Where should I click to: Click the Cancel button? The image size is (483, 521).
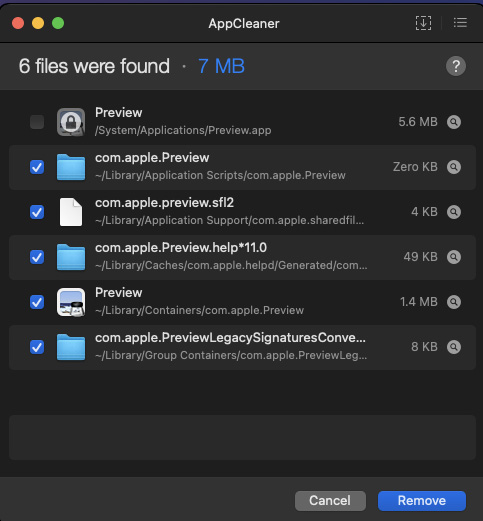[330, 501]
